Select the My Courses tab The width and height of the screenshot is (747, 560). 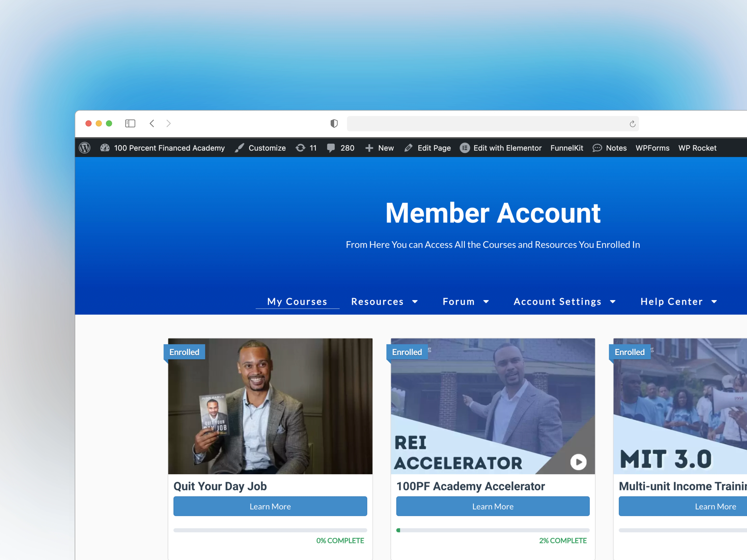(x=297, y=301)
